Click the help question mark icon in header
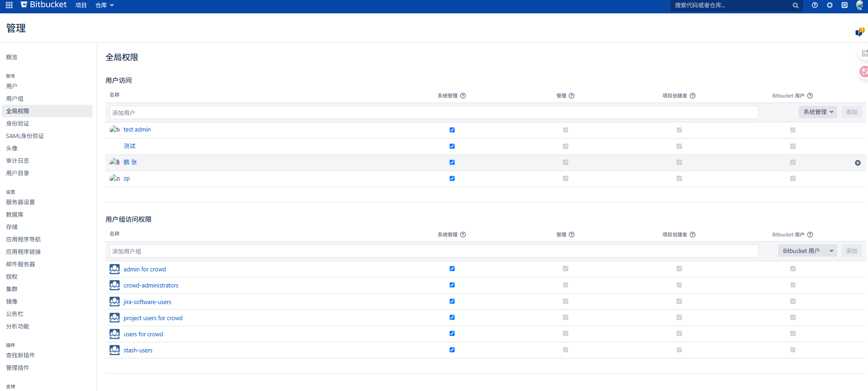The image size is (868, 391). (815, 5)
